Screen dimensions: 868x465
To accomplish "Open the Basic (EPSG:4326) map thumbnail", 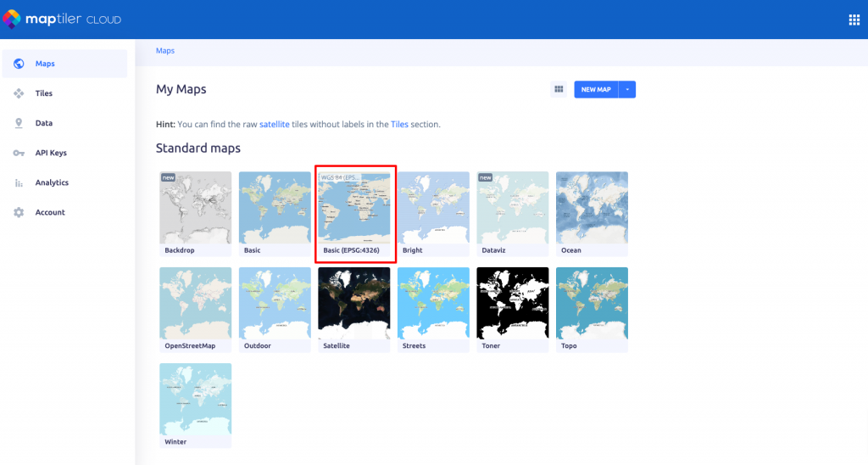I will coord(354,208).
